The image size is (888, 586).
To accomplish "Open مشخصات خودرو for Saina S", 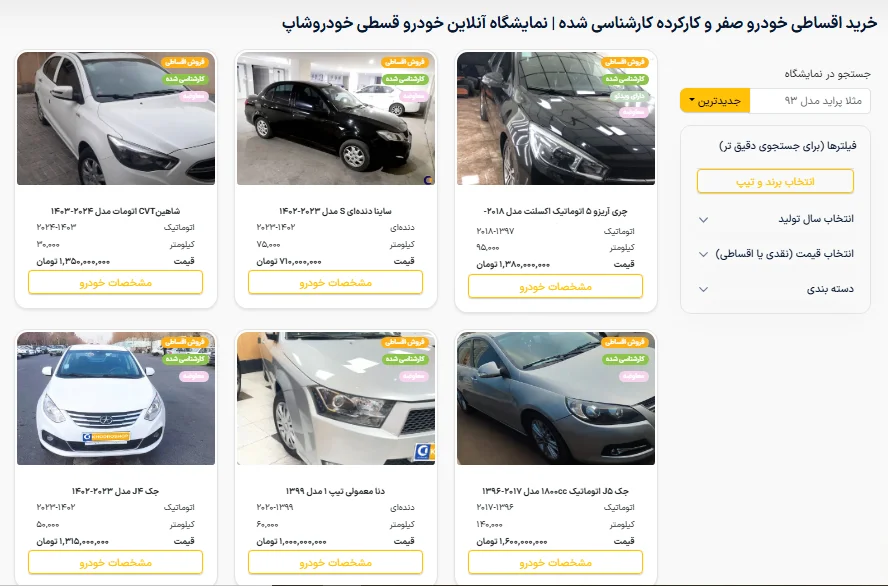I will pos(335,283).
